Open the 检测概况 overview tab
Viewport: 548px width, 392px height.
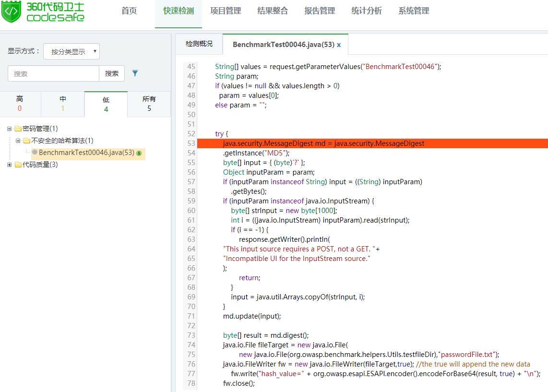[x=199, y=44]
